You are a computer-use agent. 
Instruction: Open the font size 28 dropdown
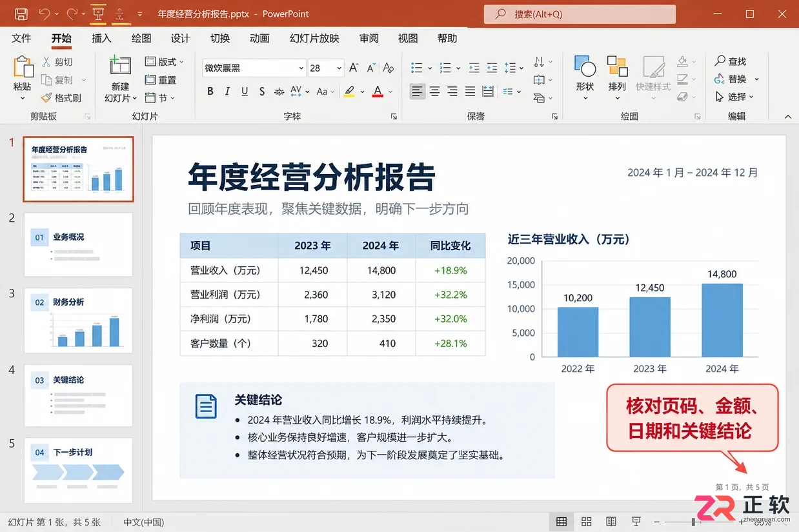(x=339, y=68)
